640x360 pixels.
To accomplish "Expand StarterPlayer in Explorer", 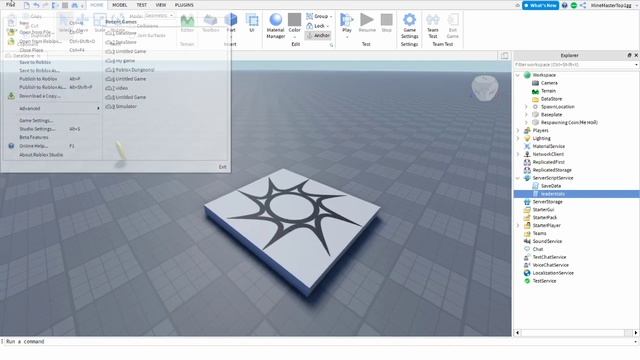I will 518,226.
